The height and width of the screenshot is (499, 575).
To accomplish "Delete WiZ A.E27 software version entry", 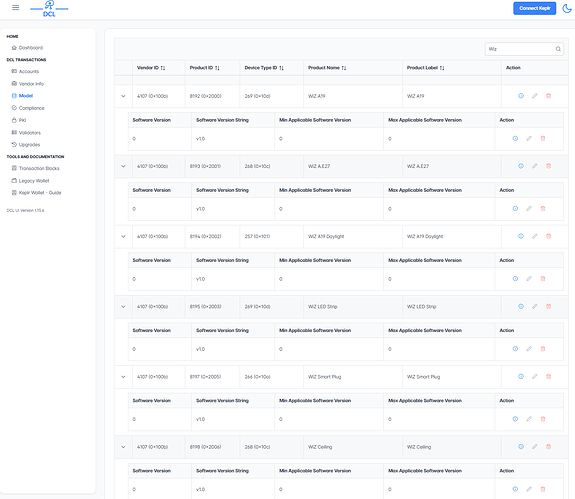I will (543, 208).
